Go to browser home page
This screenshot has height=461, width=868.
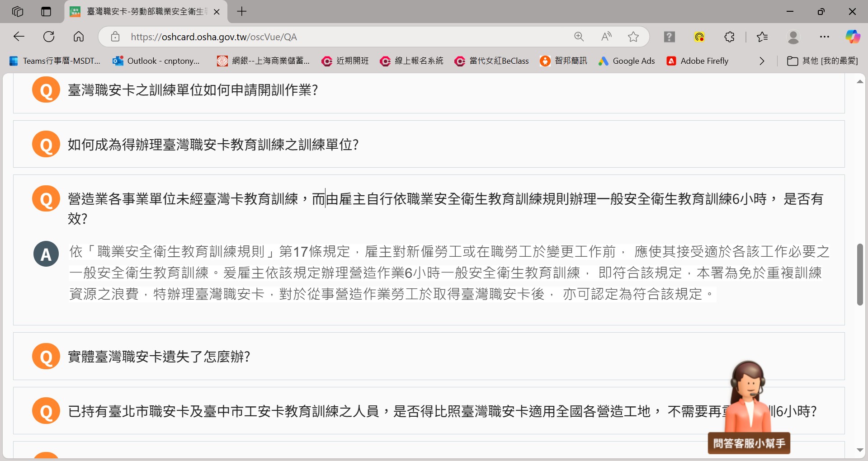[x=79, y=37]
